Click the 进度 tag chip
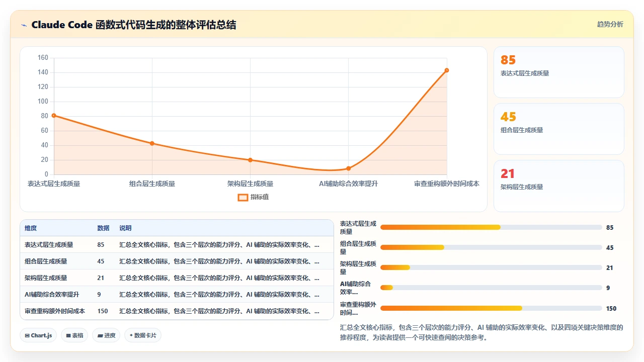 click(106, 335)
